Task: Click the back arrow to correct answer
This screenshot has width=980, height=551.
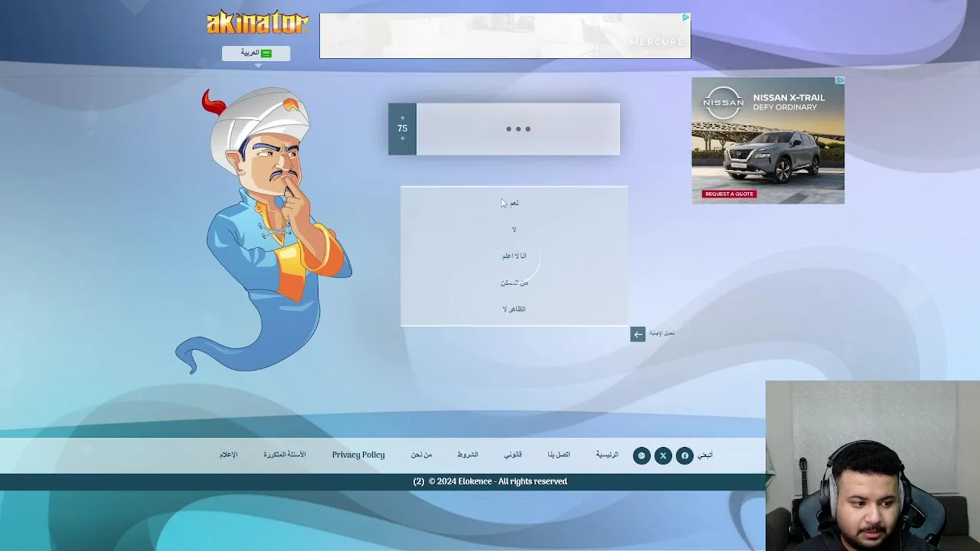Action: (638, 334)
